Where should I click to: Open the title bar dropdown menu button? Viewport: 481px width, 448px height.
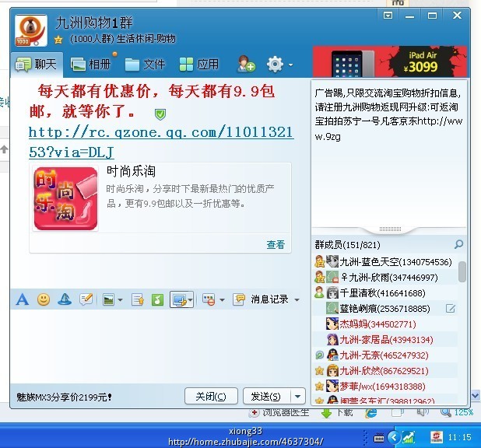pos(388,15)
